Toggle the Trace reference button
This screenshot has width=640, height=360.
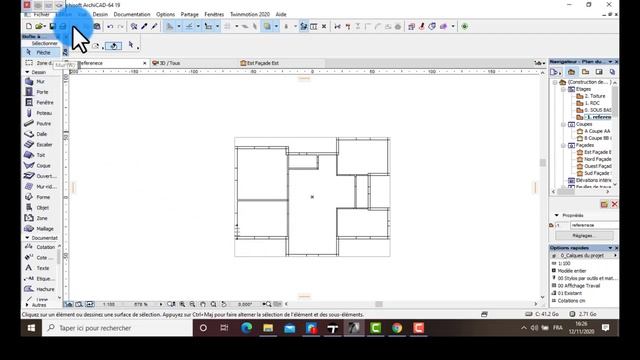click(x=267, y=27)
